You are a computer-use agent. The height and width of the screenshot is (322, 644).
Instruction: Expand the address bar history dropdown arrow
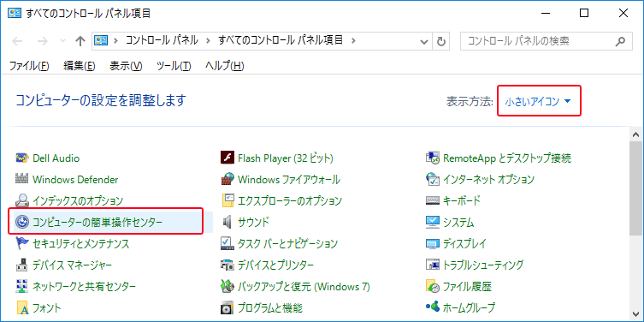point(424,41)
